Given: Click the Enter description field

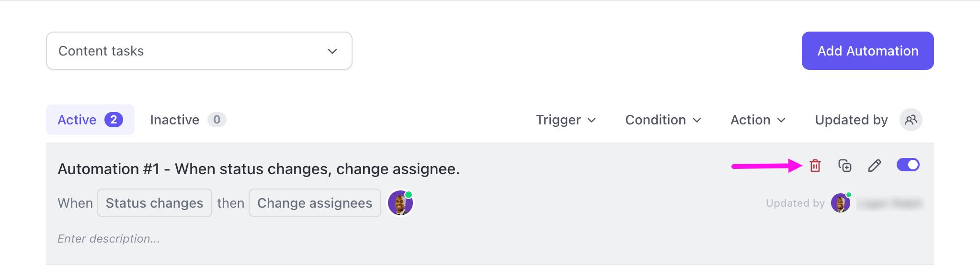Looking at the screenshot, I should (109, 239).
